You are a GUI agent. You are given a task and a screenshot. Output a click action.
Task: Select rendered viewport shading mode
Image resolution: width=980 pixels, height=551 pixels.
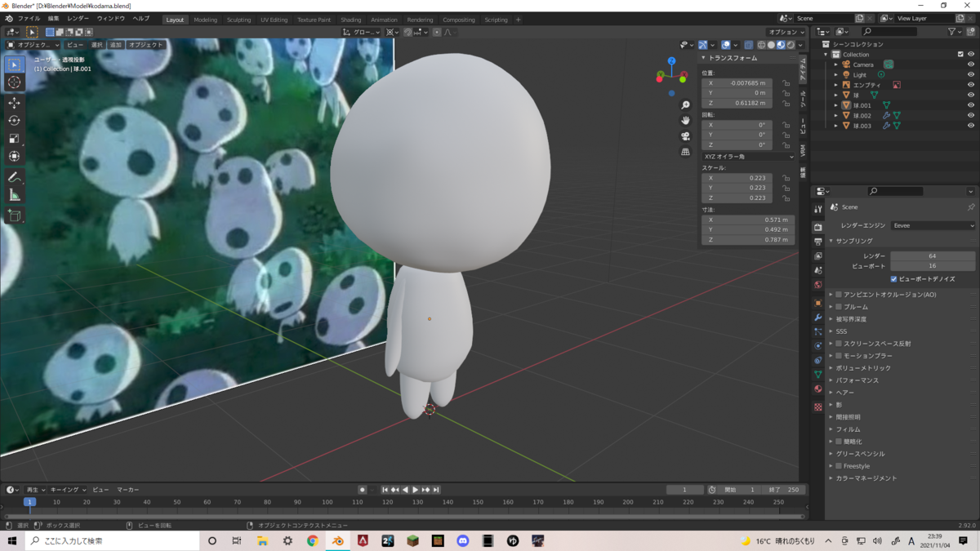[x=790, y=45]
